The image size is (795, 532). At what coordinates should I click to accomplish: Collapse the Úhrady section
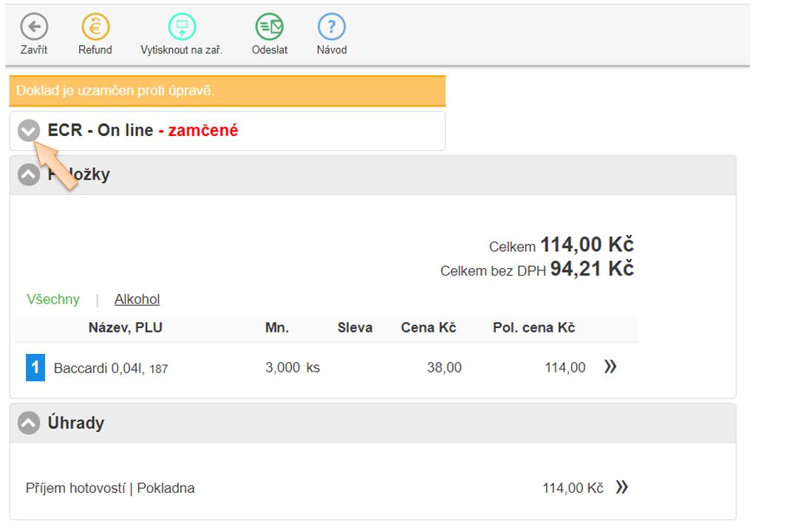[x=29, y=423]
